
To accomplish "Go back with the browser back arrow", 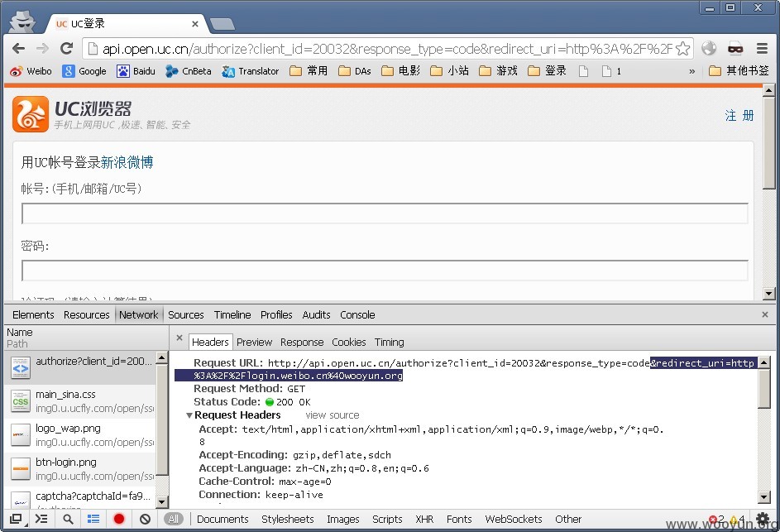I will (x=18, y=48).
